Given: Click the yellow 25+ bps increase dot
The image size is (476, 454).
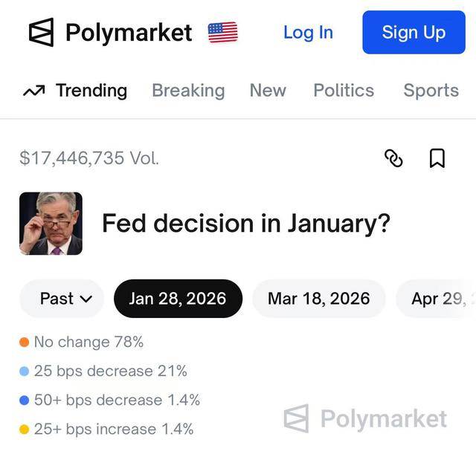Looking at the screenshot, I should [25, 429].
